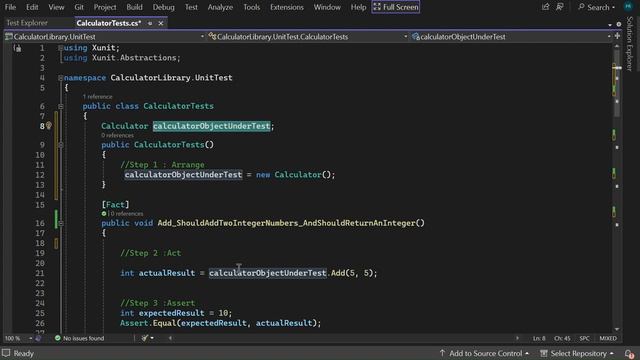The width and height of the screenshot is (640, 360).
Task: Click the 'Ch: 45' column indicator
Action: [562, 338]
